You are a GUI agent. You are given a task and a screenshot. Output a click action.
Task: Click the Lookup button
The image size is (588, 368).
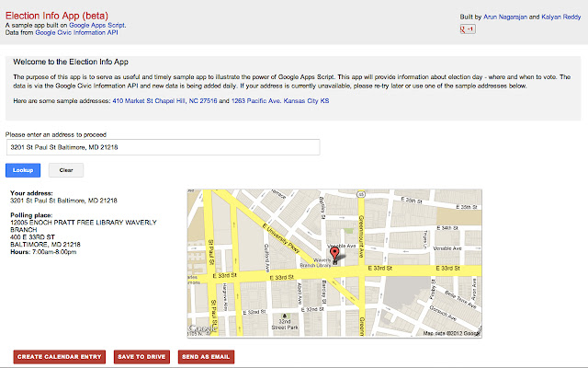pos(23,170)
